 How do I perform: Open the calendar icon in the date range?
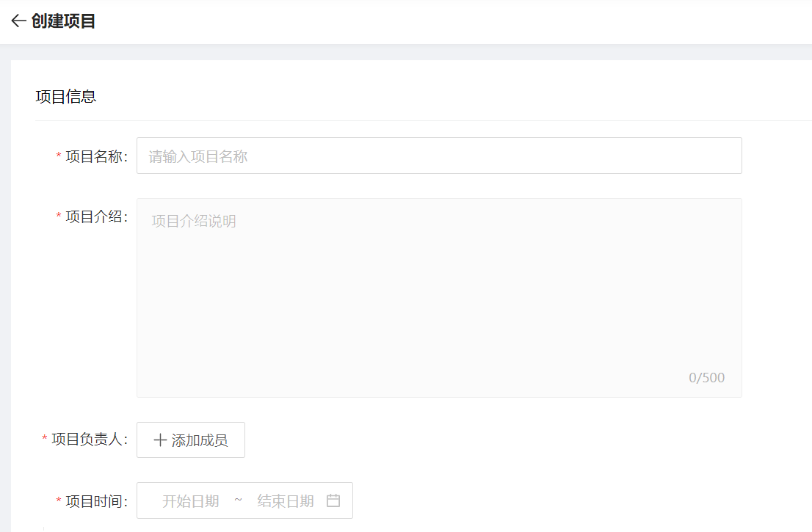333,500
